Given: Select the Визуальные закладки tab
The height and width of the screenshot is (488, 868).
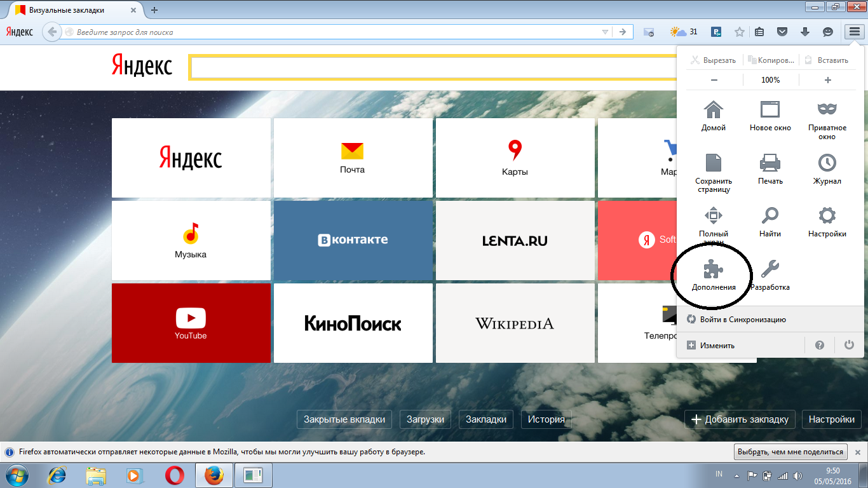Looking at the screenshot, I should [x=75, y=10].
